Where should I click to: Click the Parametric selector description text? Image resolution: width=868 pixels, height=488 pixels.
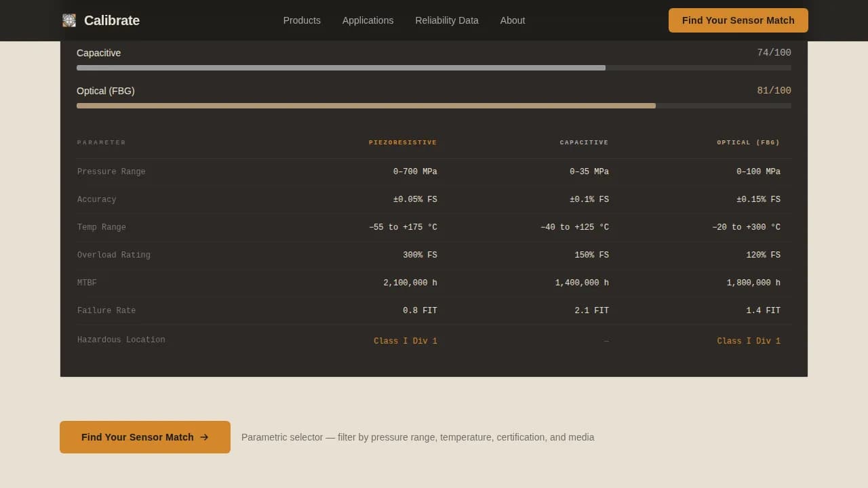point(418,437)
